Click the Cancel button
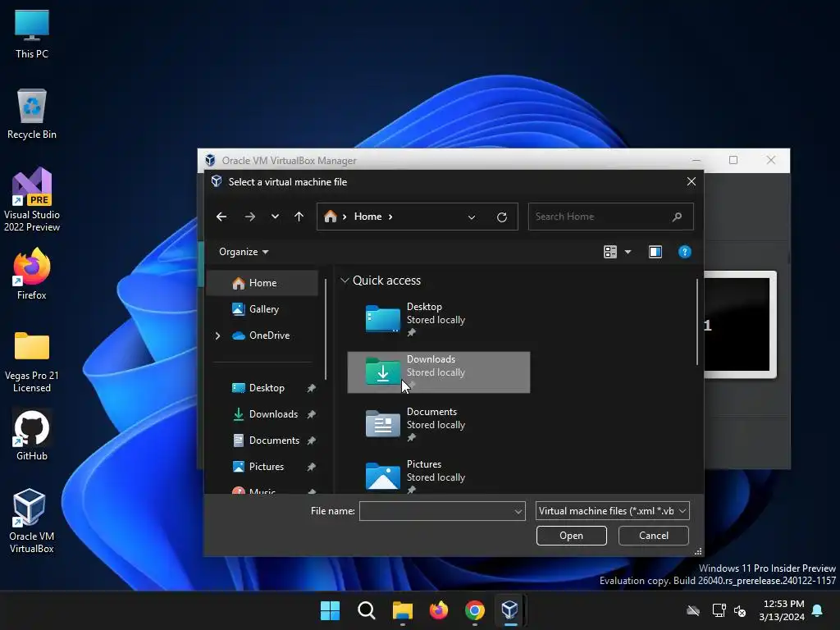This screenshot has width=840, height=630. tap(654, 536)
